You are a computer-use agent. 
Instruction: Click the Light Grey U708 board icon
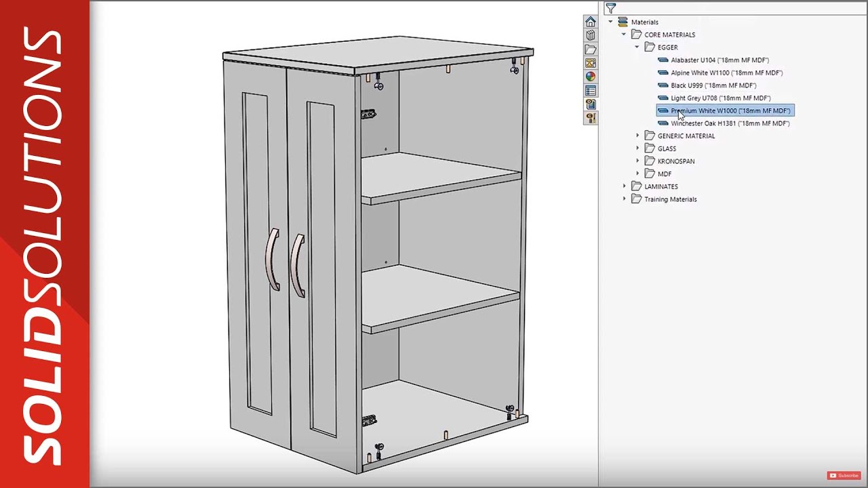663,98
